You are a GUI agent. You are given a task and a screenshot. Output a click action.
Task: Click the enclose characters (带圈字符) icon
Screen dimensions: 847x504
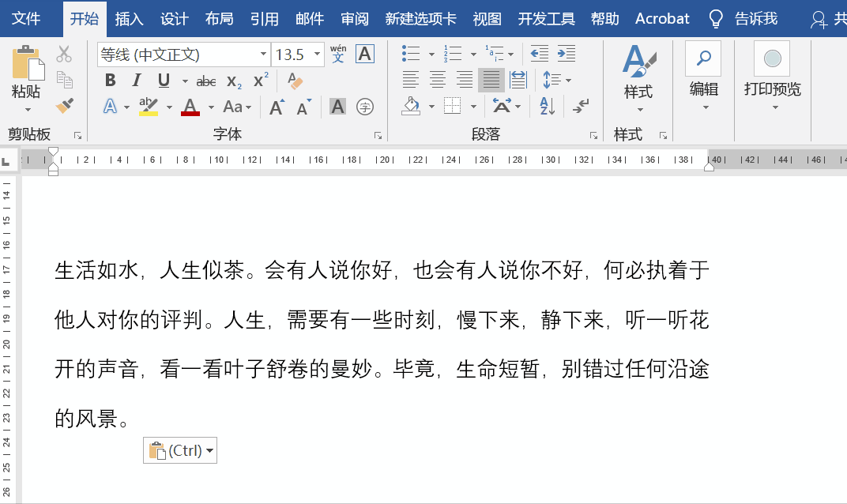[x=364, y=106]
